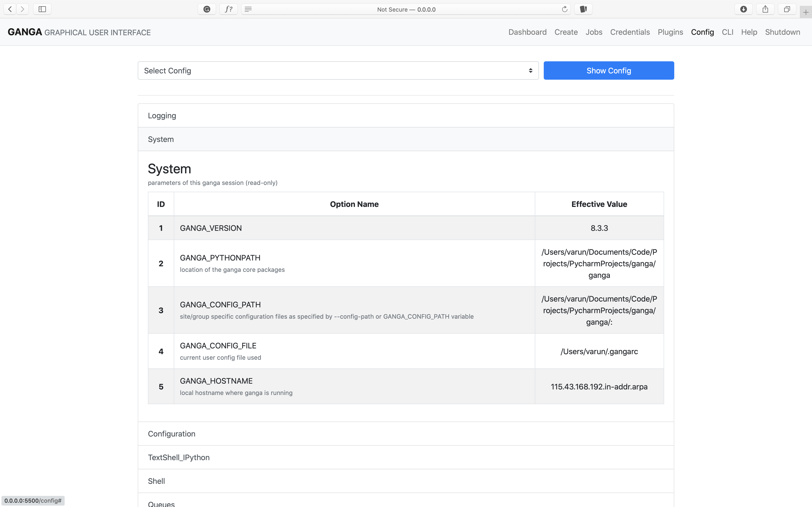This screenshot has width=812, height=507.
Task: Open the Dashboard menu item
Action: (x=527, y=32)
